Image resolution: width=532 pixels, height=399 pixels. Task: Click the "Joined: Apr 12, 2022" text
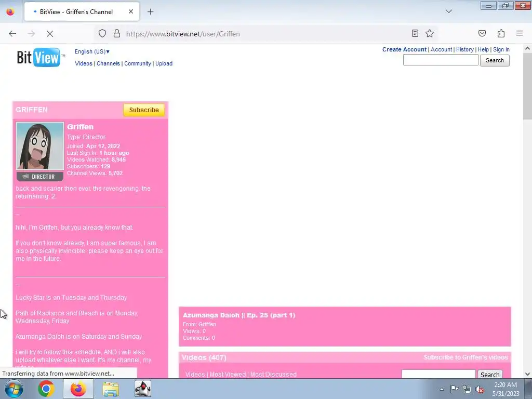click(94, 146)
